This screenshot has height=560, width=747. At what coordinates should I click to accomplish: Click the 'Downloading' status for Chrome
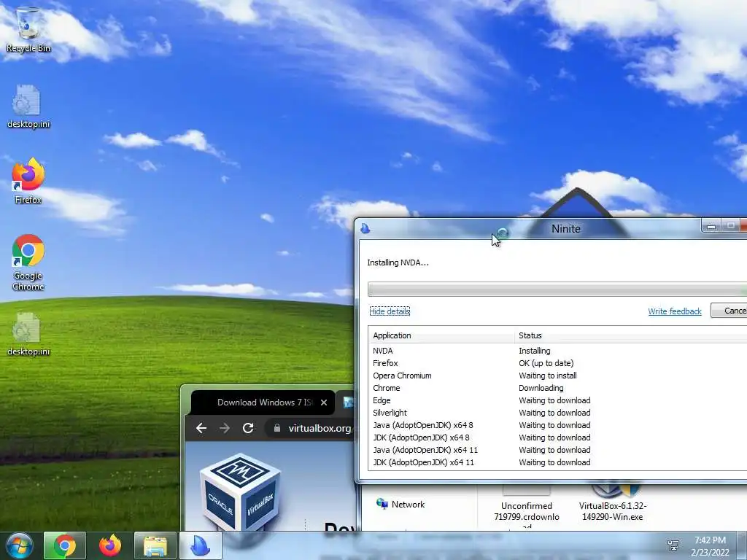coord(541,388)
